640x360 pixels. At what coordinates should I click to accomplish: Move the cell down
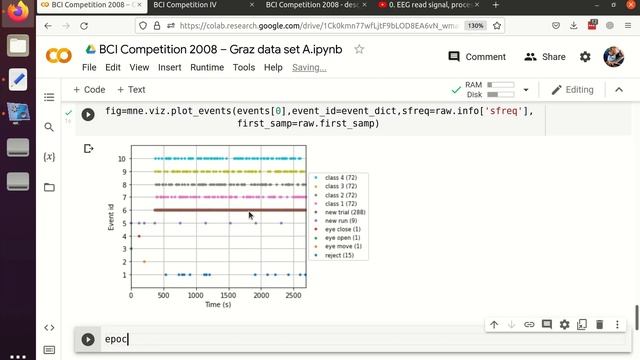tap(511, 324)
